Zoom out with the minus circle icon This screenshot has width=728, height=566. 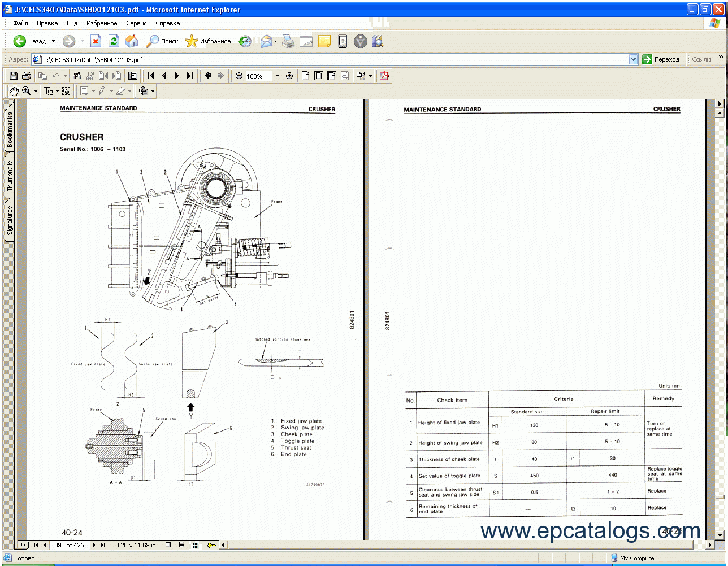pos(239,76)
